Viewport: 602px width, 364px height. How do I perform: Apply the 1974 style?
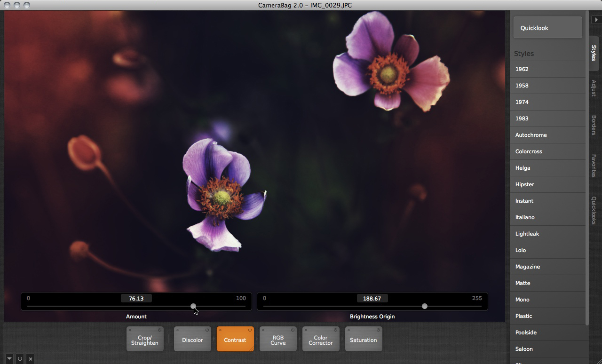tap(547, 102)
